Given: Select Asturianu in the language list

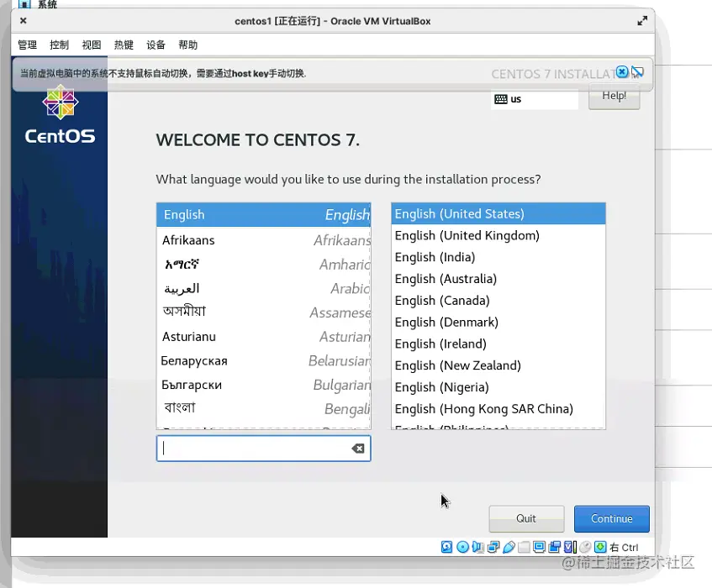Looking at the screenshot, I should coord(263,337).
